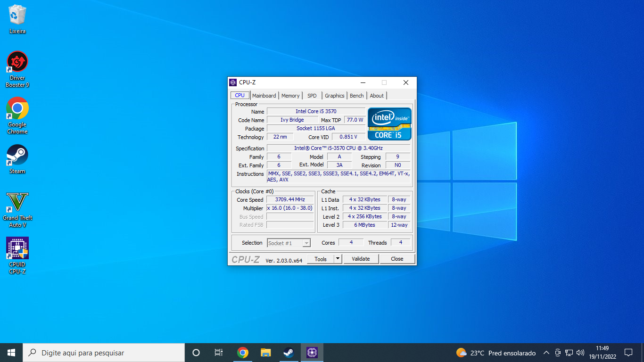Expand the Tools dropdown arrow
Image resolution: width=644 pixels, height=362 pixels.
pyautogui.click(x=338, y=259)
